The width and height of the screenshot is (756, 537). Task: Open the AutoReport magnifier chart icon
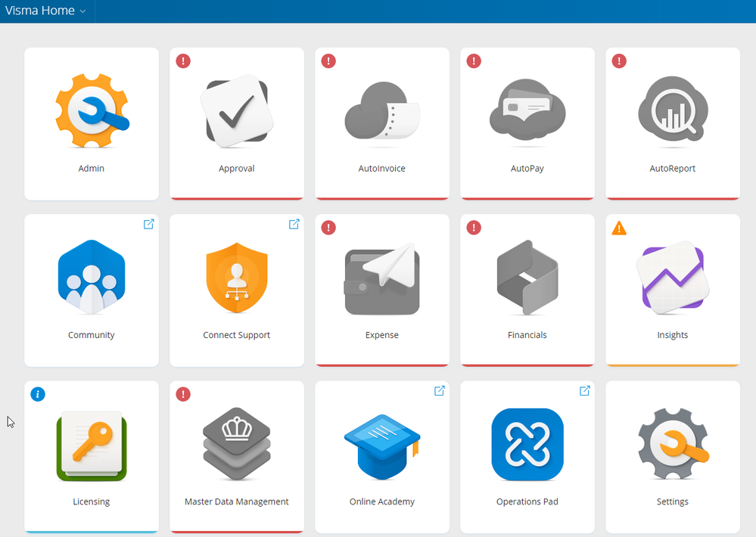coord(673,110)
